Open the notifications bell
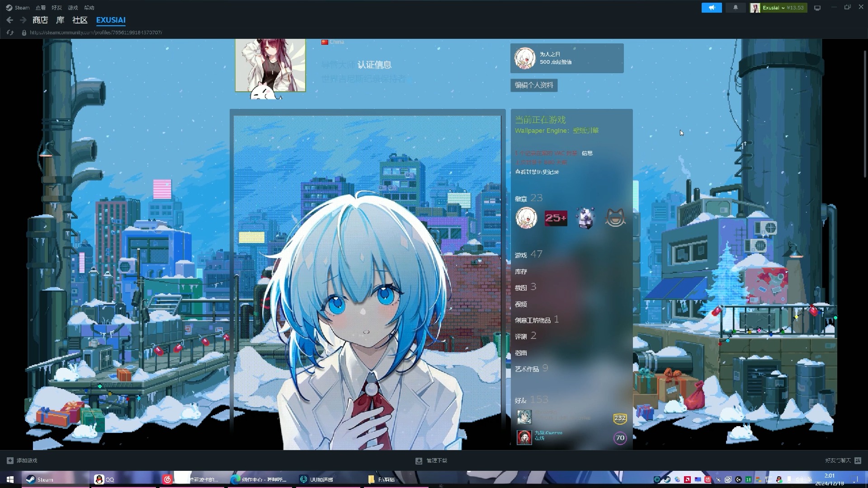Viewport: 868px width, 488px height. pyautogui.click(x=736, y=8)
